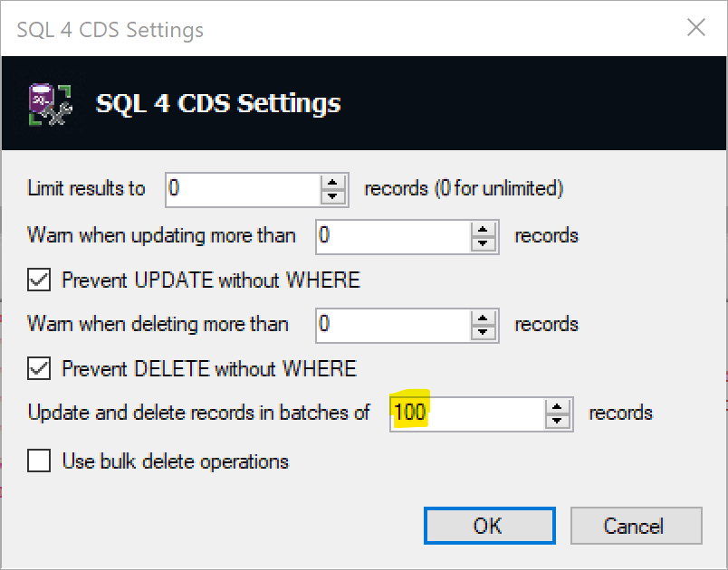Click the SQL 4 CDS settings header icon
The width and height of the screenshot is (728, 570).
tap(51, 103)
